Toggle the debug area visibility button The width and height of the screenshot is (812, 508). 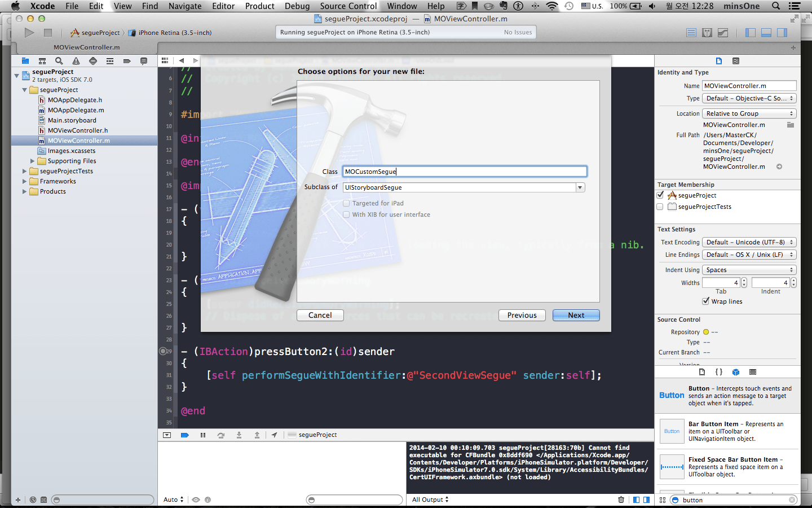[766, 33]
